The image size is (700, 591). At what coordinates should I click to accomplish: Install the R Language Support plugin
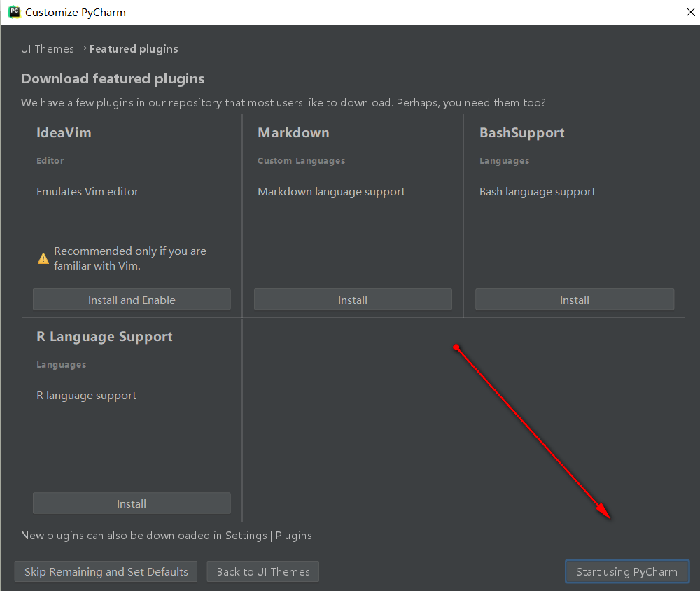coord(132,503)
